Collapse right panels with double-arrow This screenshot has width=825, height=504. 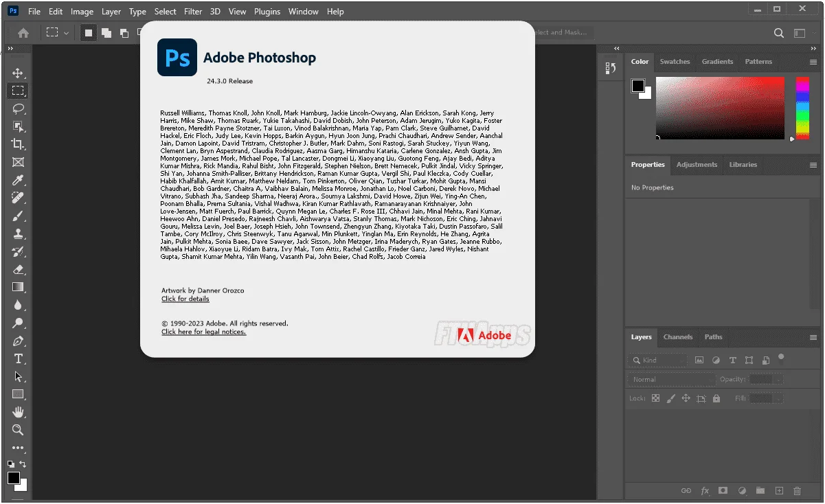click(813, 49)
